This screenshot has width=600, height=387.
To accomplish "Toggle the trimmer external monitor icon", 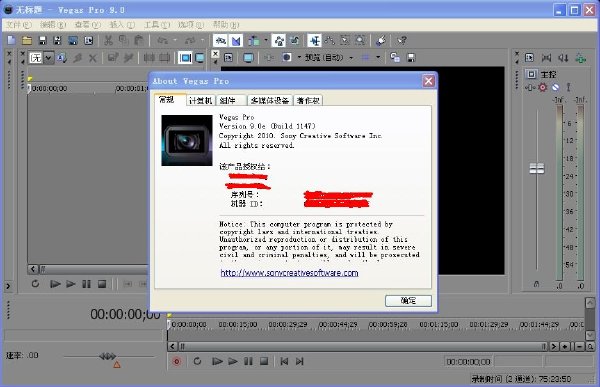I will [200, 58].
